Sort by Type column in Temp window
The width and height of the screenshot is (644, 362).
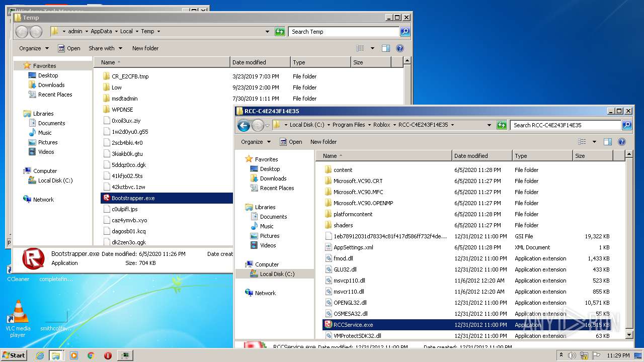pos(320,62)
